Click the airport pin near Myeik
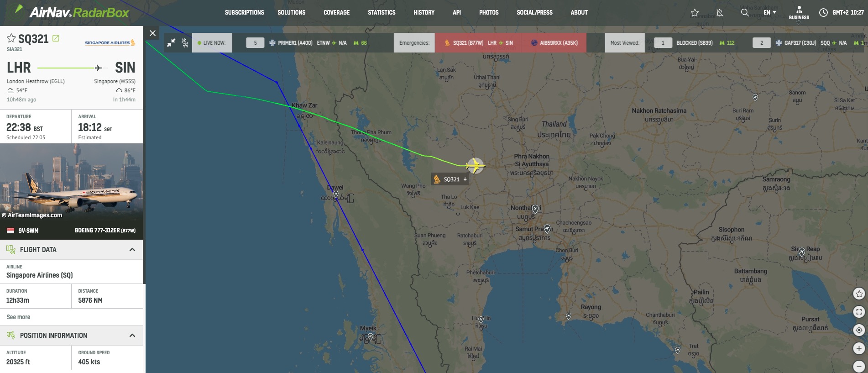The height and width of the screenshot is (373, 868). pyautogui.click(x=371, y=337)
